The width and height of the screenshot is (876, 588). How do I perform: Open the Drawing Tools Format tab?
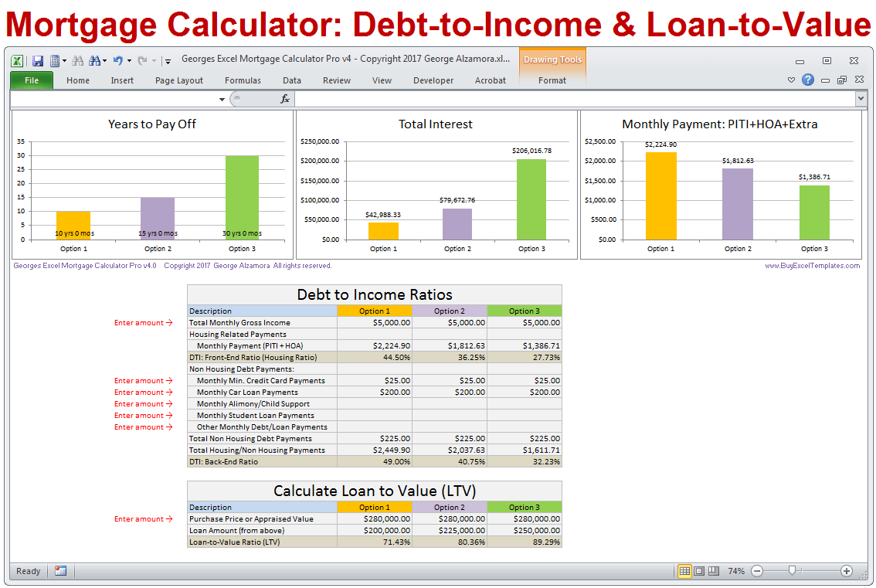(x=553, y=80)
